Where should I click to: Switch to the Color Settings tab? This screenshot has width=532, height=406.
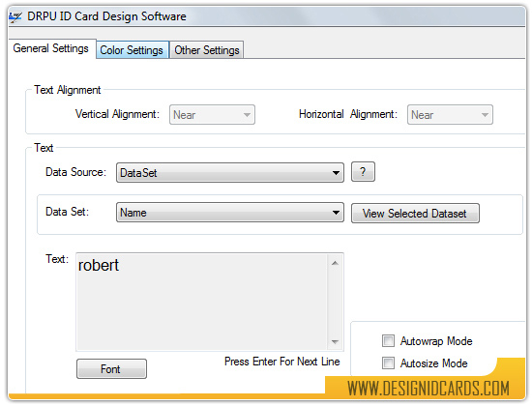132,50
